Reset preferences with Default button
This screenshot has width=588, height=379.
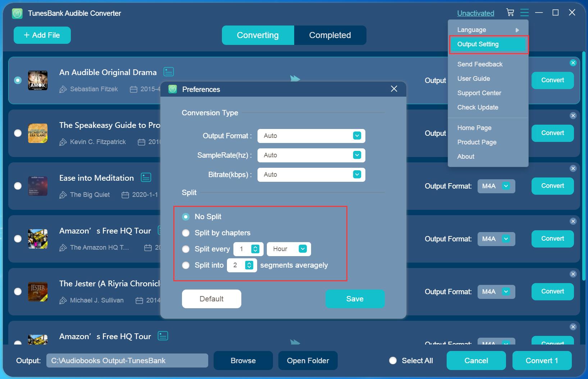coord(211,299)
